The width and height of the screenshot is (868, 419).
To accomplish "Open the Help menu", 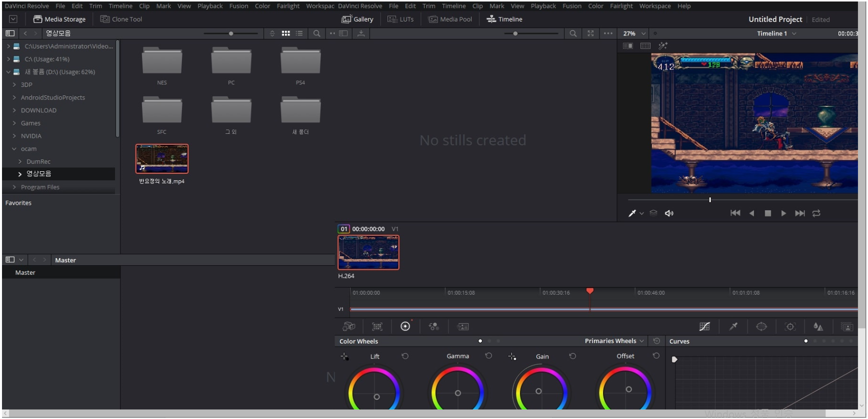I will click(684, 6).
